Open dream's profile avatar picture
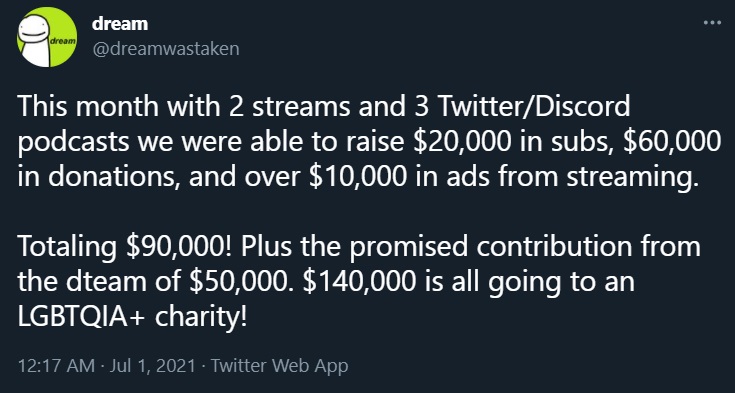The height and width of the screenshot is (393, 735). point(47,37)
